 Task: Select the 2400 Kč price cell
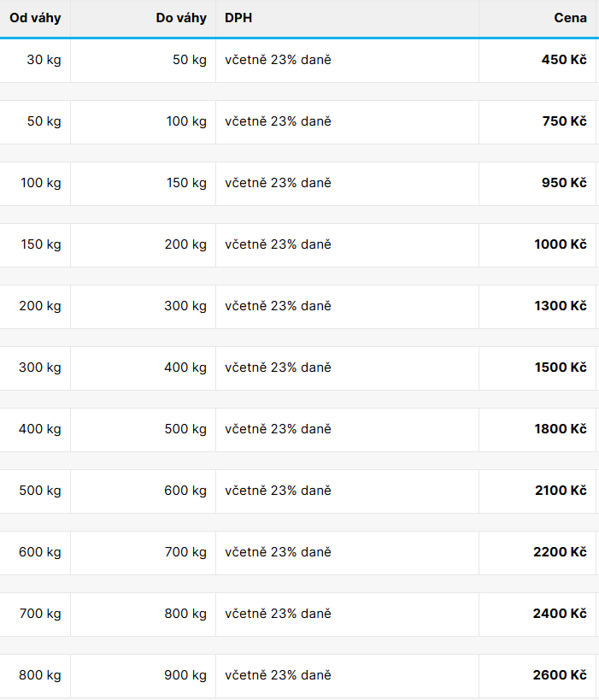(x=560, y=614)
